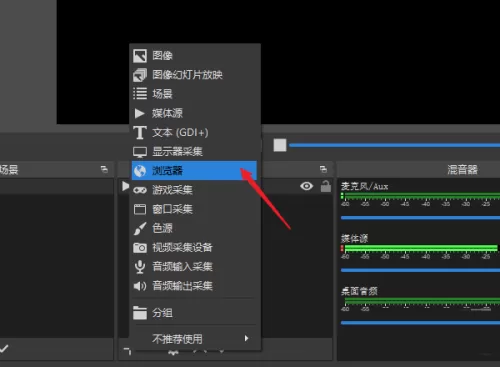Stop media playback with the square button

pos(280,145)
